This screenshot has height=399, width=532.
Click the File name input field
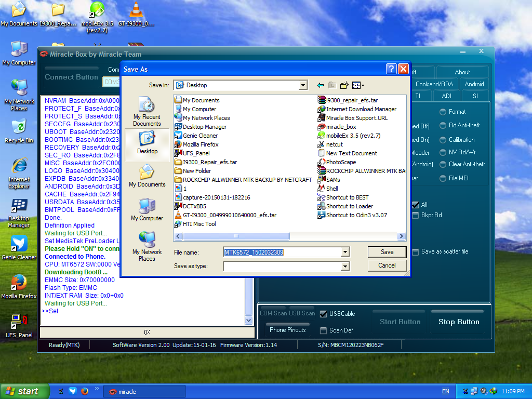point(282,252)
